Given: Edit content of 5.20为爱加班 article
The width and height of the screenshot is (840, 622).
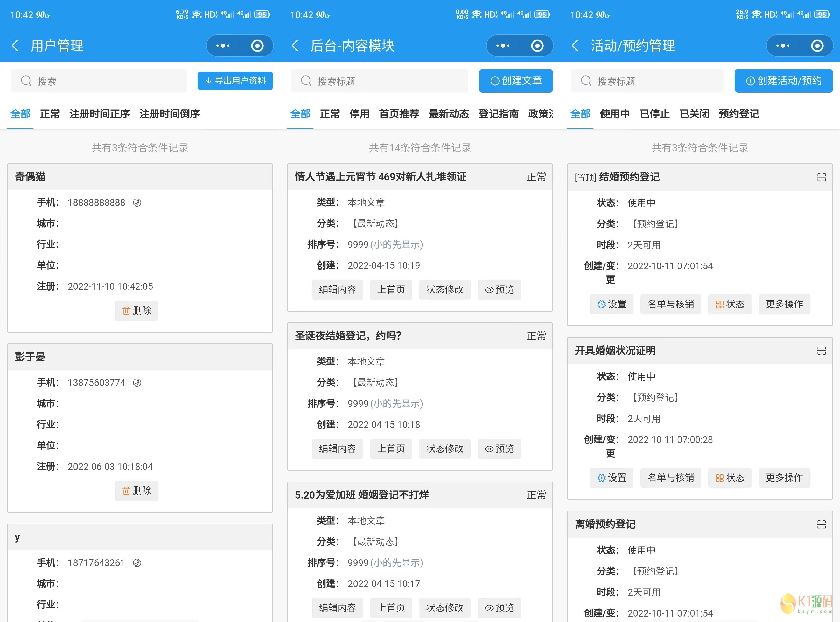Looking at the screenshot, I should click(x=337, y=608).
